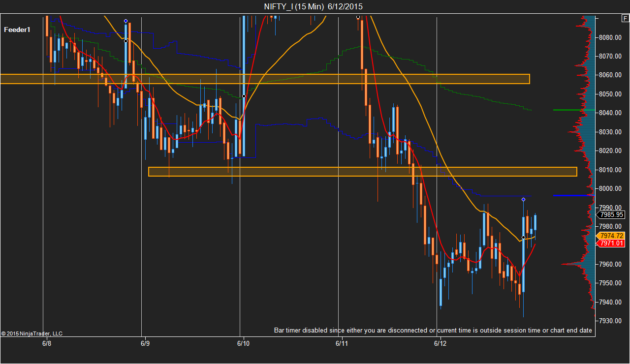Screen dimensions: 630x364
Task: Click the 8000.00 price axis label
Action: [x=610, y=189]
